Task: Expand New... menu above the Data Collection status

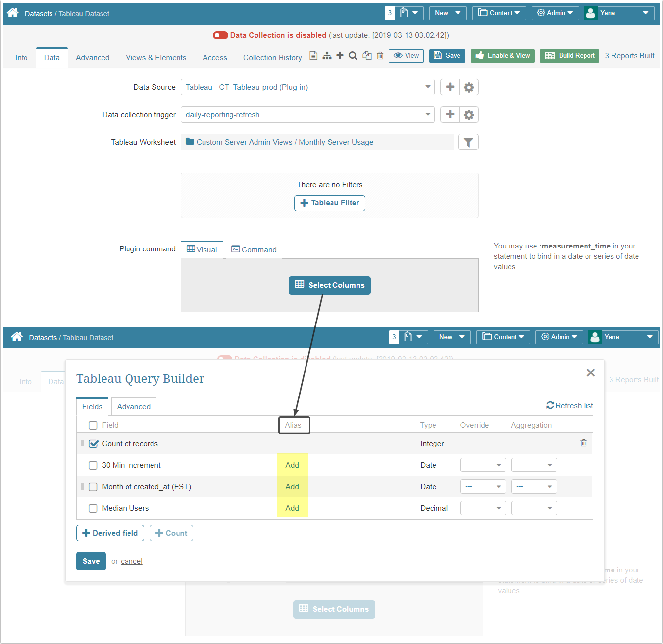Action: pyautogui.click(x=448, y=13)
